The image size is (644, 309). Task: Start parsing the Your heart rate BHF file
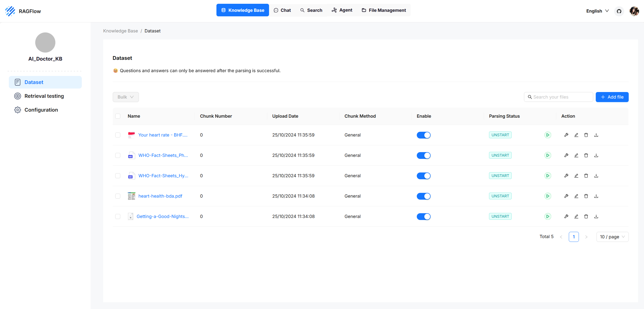click(548, 135)
